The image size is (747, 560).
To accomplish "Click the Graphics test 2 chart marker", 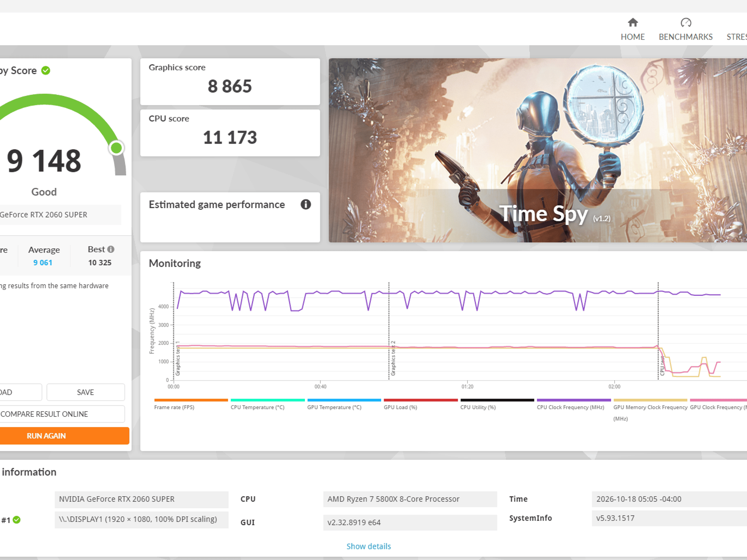I will coord(393,358).
